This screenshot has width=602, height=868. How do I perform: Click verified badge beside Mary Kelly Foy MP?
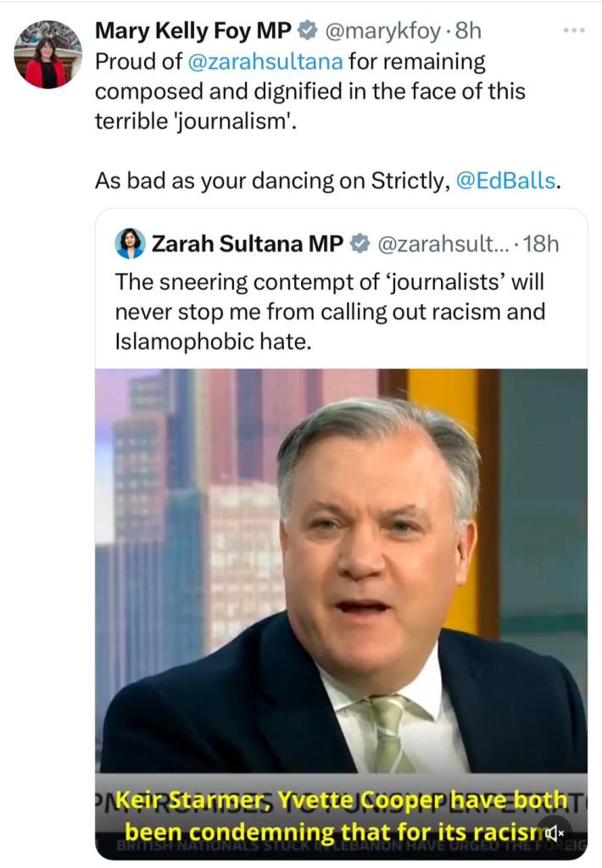[306, 31]
